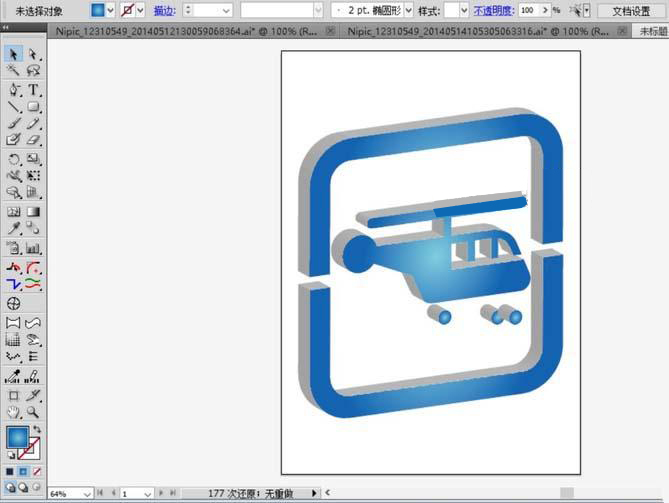669x503 pixels.
Task: Select the Rotate tool
Action: [x=13, y=159]
